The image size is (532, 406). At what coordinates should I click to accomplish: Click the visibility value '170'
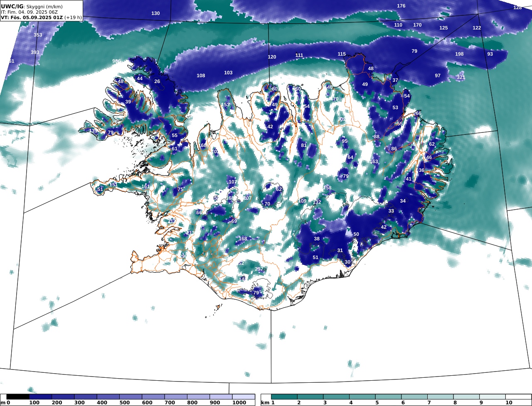click(417, 25)
